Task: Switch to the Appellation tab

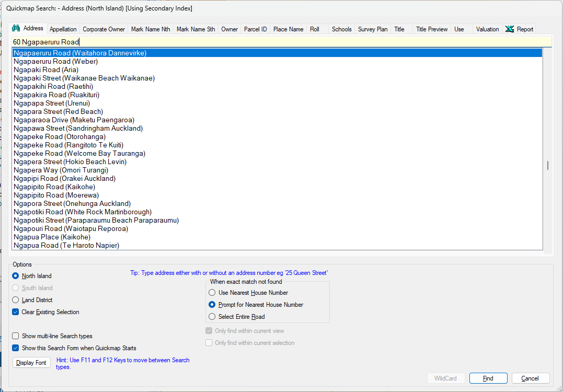Action: coord(63,29)
